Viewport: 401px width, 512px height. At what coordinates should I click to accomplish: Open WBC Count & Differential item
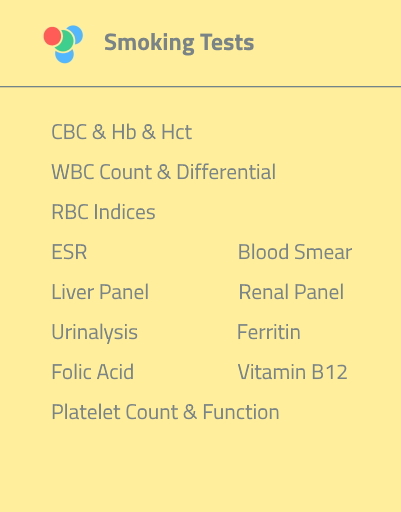click(164, 172)
